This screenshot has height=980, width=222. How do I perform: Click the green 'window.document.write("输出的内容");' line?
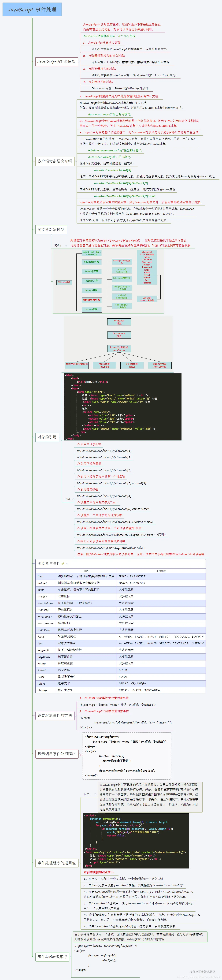(115, 150)
